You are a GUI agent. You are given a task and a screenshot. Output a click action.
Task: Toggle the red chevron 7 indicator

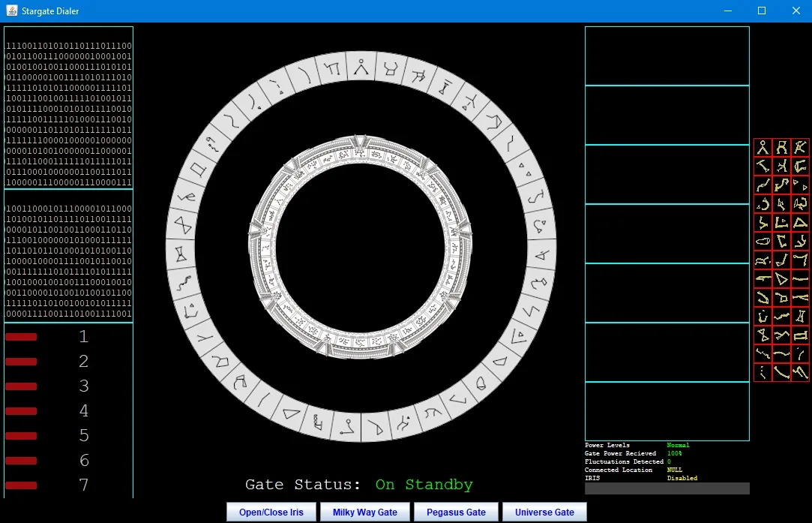coord(21,485)
